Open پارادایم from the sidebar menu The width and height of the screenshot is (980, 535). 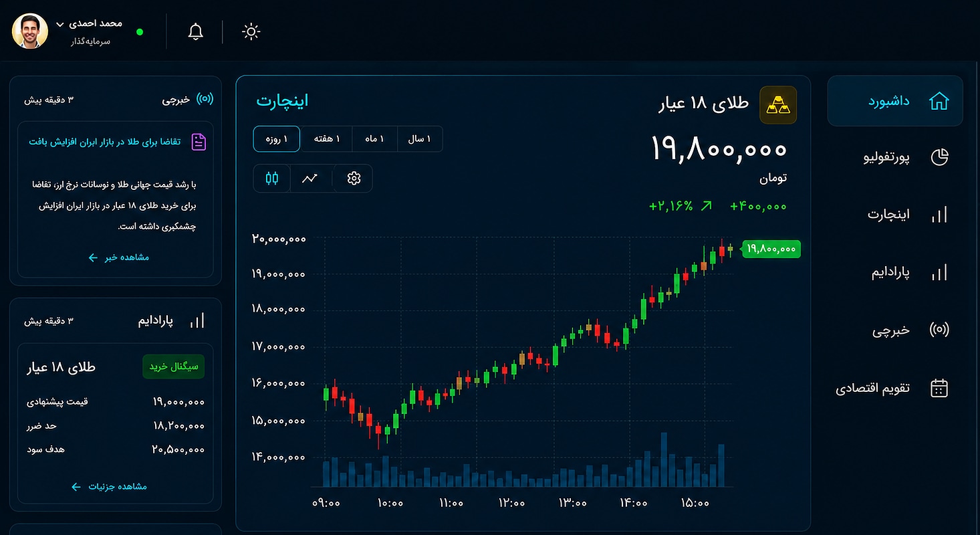(890, 273)
